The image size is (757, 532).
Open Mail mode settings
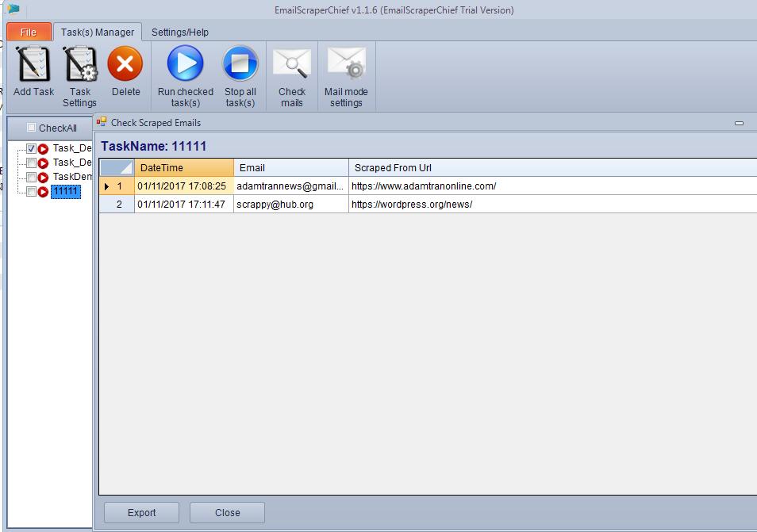[346, 65]
